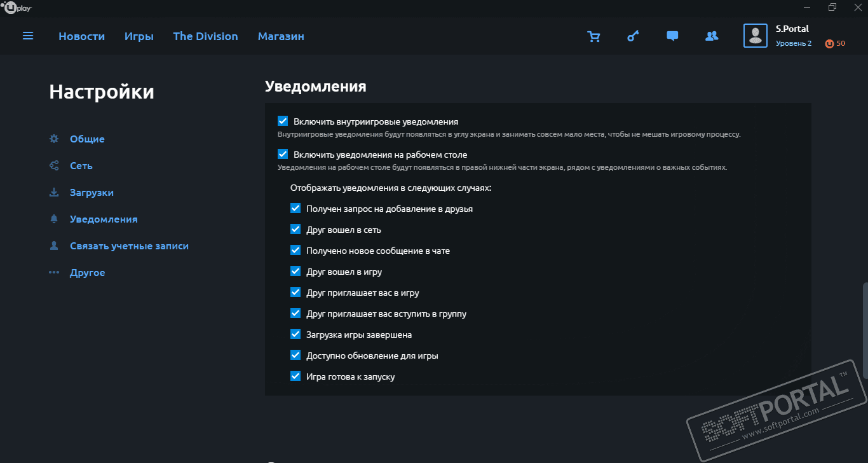Screen dimensions: 868x463
Task: Click the gear icon beside Общие
Action: (54, 139)
